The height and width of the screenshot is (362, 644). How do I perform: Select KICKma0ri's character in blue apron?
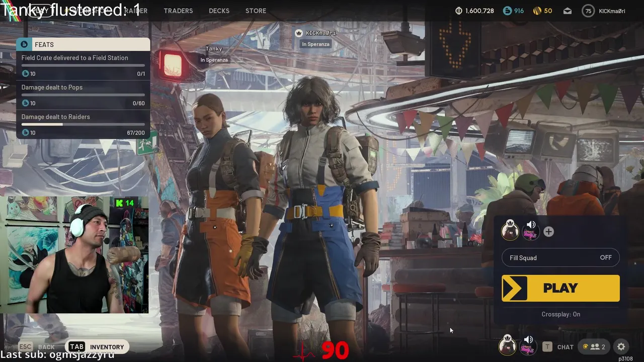point(319,201)
